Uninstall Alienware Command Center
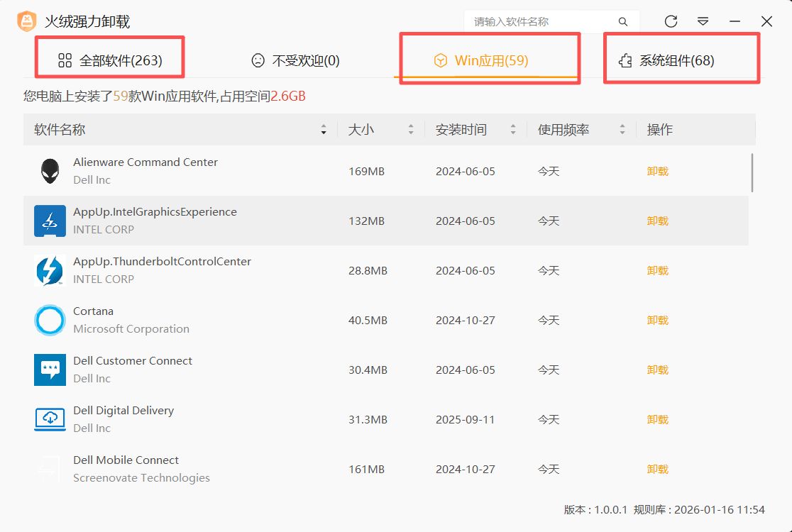792x532 pixels. [658, 171]
